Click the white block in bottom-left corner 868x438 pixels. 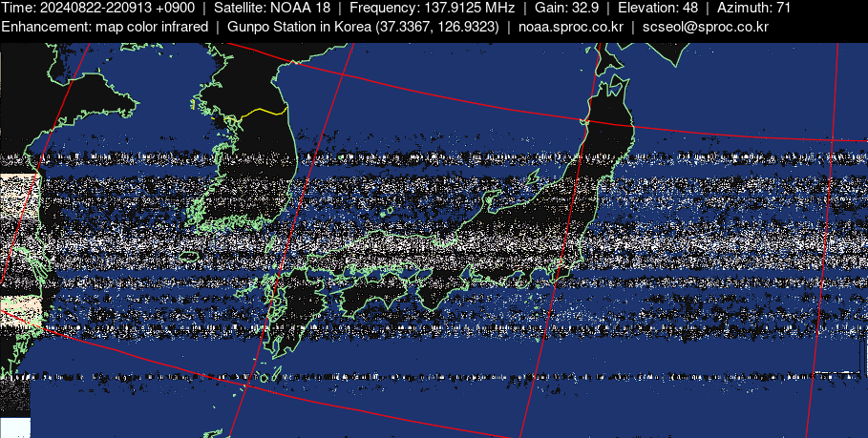tap(15, 428)
